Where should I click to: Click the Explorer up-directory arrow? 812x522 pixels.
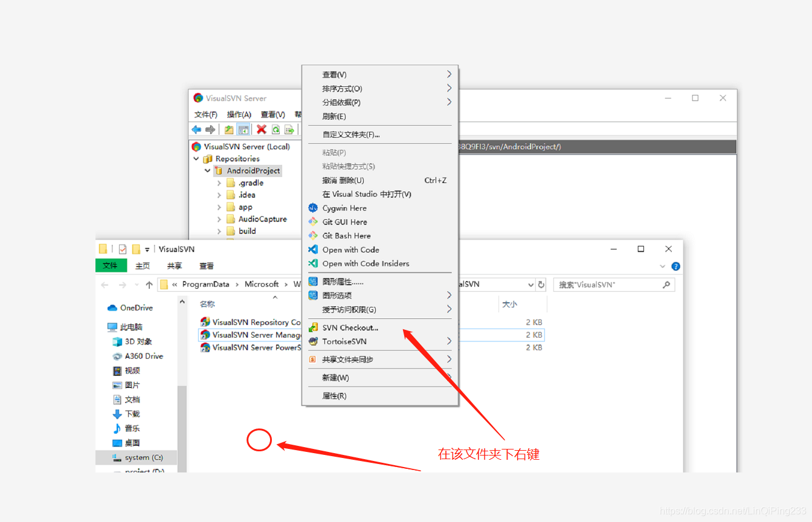tap(149, 285)
